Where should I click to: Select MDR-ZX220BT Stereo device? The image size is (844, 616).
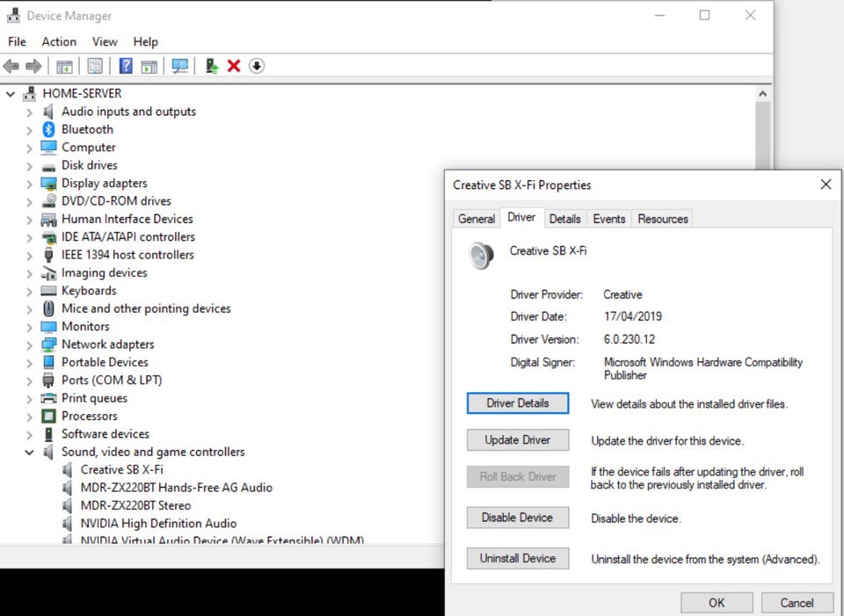(x=135, y=505)
